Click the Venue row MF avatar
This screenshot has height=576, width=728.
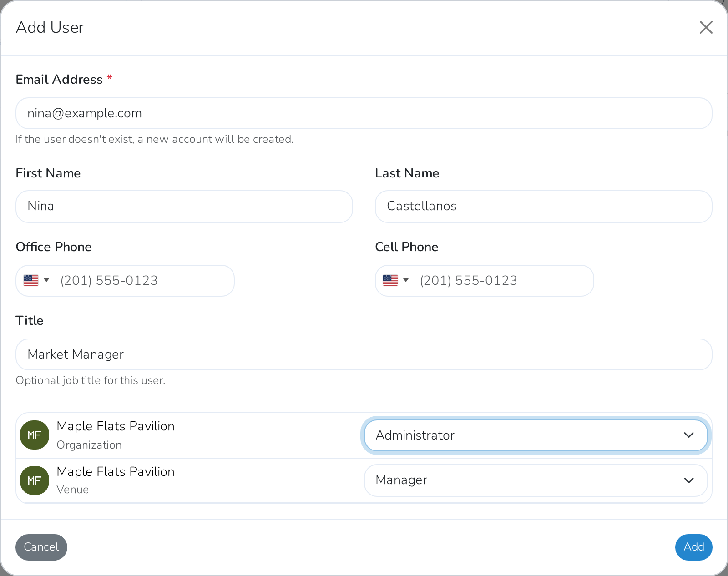point(35,480)
